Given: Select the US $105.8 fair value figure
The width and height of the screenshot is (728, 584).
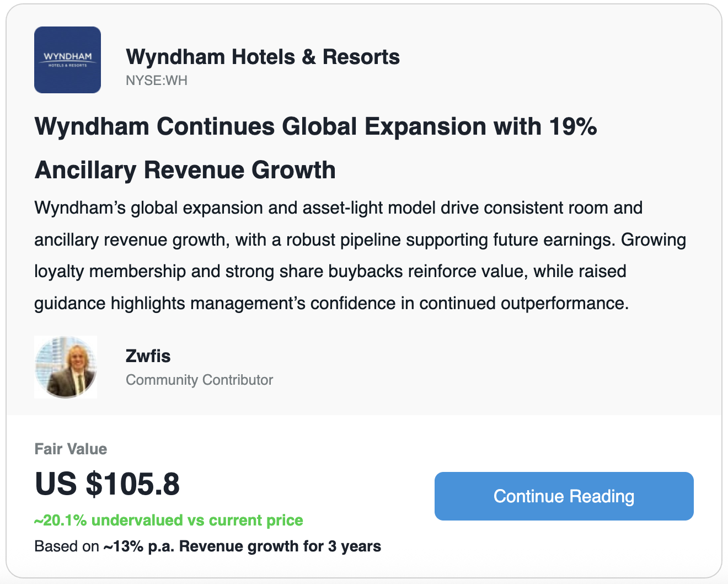Looking at the screenshot, I should coord(107,484).
